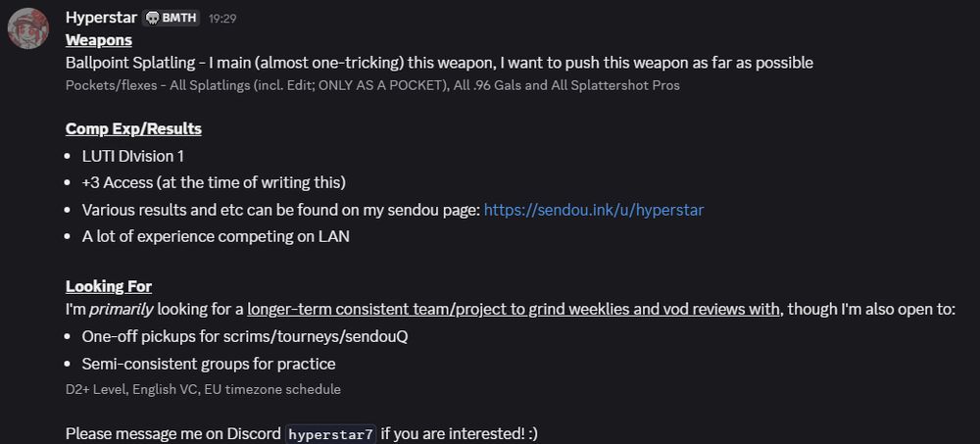Click the Ballpoint Splatling weapon line
Viewport: 980px width, 444px height.
pos(439,63)
